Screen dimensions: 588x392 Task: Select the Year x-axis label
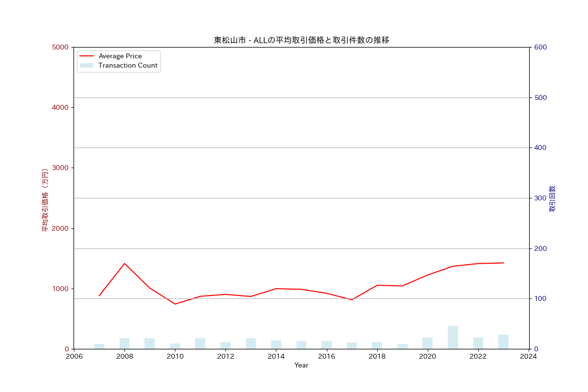pyautogui.click(x=301, y=366)
